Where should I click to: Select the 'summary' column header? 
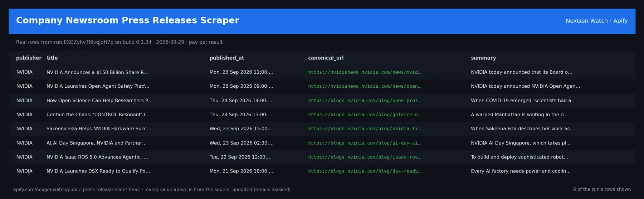[x=483, y=58]
